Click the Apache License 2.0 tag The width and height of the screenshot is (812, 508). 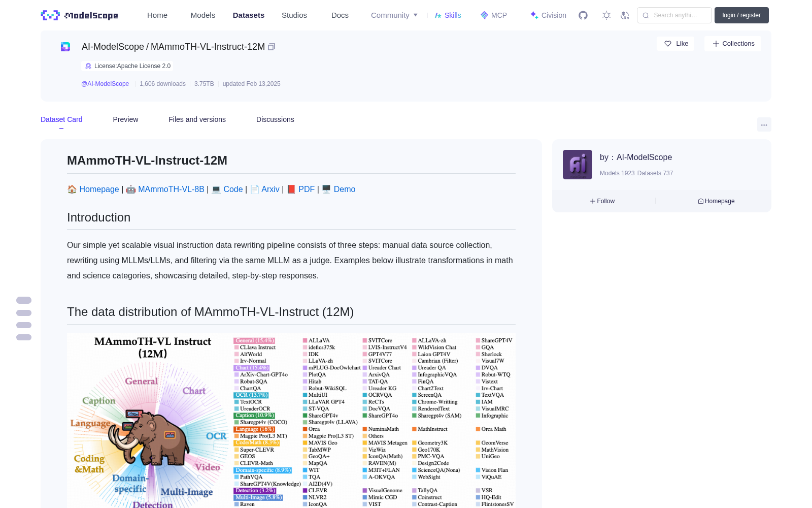127,66
